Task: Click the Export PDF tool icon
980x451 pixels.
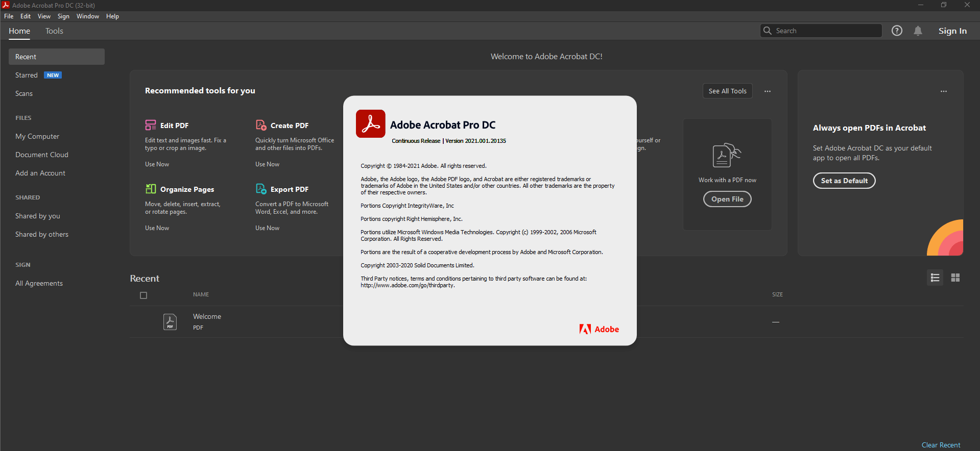Action: [261, 189]
